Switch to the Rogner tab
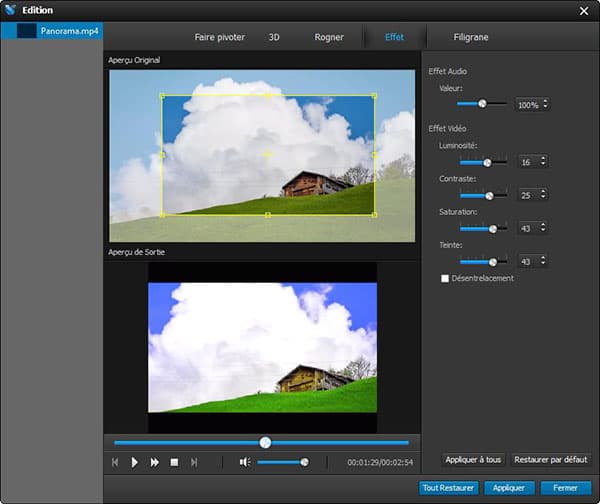The width and height of the screenshot is (600, 504). (328, 37)
